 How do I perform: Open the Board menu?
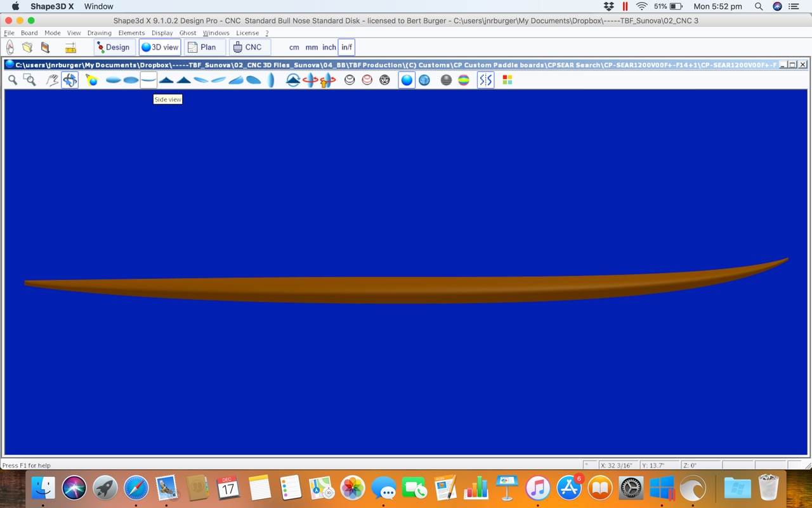(x=29, y=33)
